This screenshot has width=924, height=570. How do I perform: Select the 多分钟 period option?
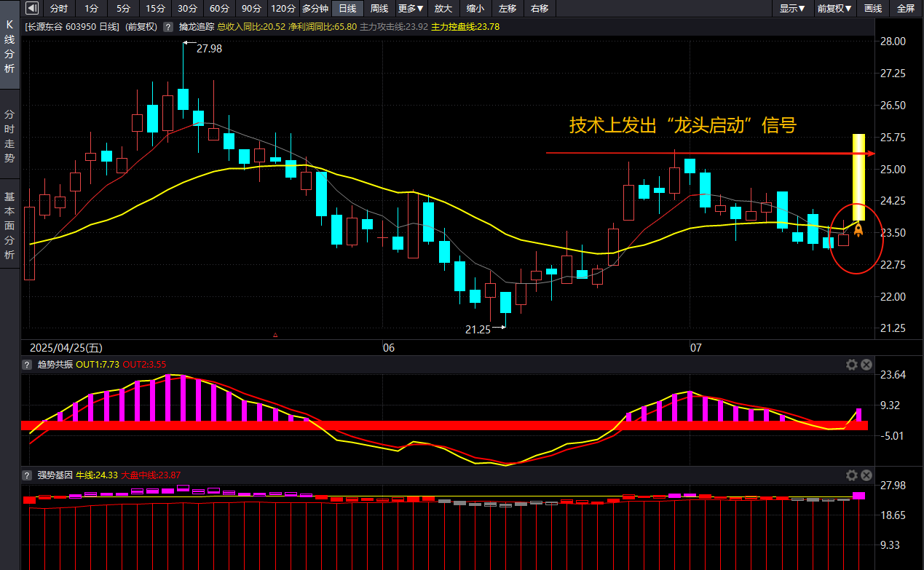pos(315,9)
